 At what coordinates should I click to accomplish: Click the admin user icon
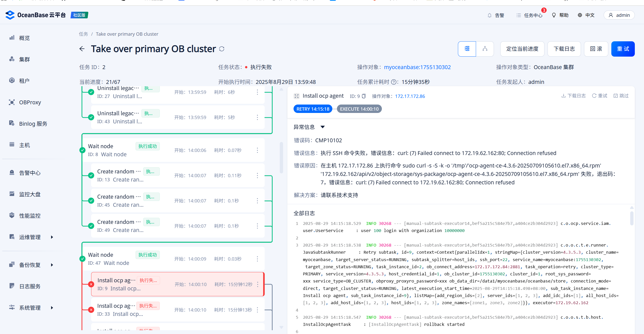pos(611,15)
